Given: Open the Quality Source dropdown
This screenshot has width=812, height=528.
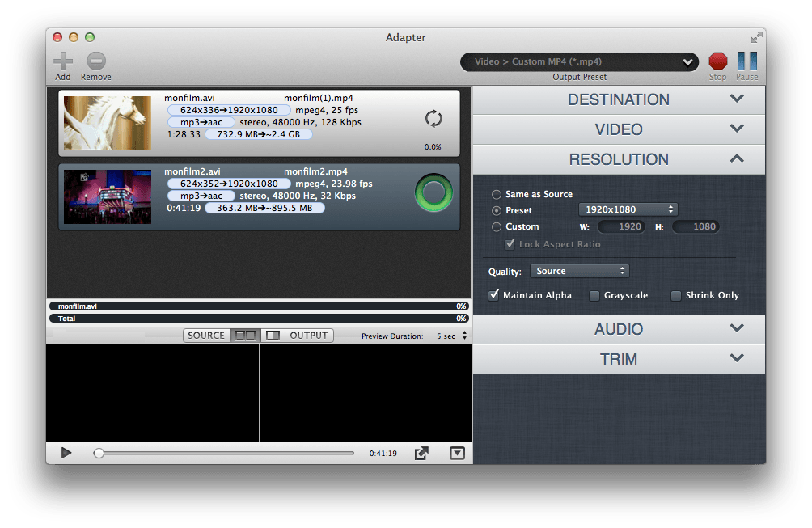Looking at the screenshot, I should (x=579, y=272).
